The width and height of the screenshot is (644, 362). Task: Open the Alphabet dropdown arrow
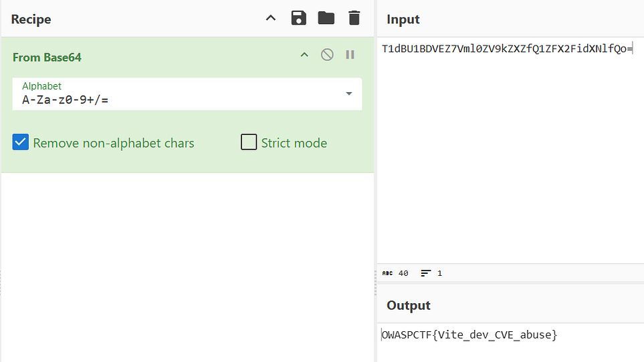coord(348,94)
